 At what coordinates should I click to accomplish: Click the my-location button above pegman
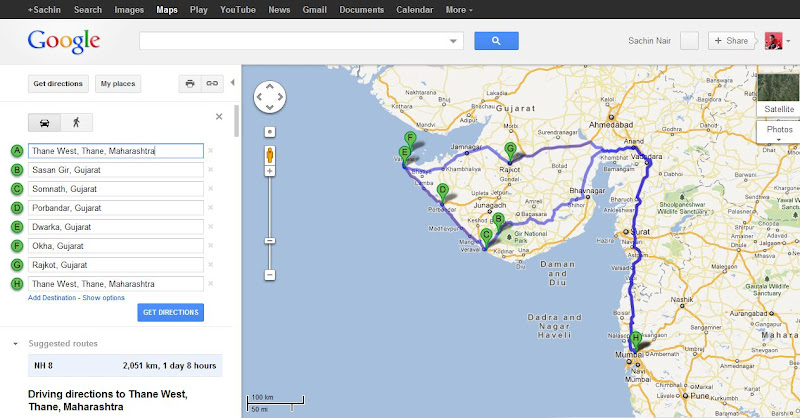click(x=270, y=132)
